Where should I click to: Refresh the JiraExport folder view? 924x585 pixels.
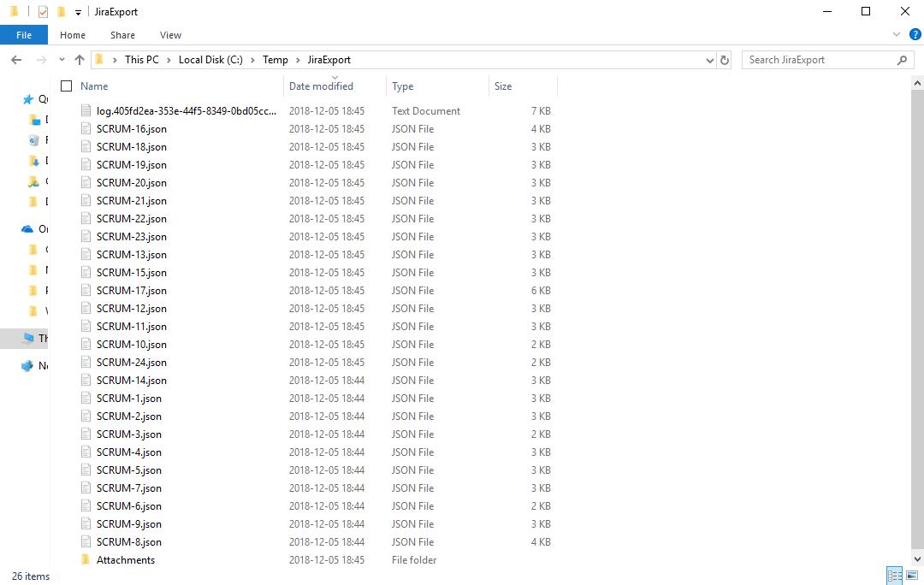click(x=725, y=60)
